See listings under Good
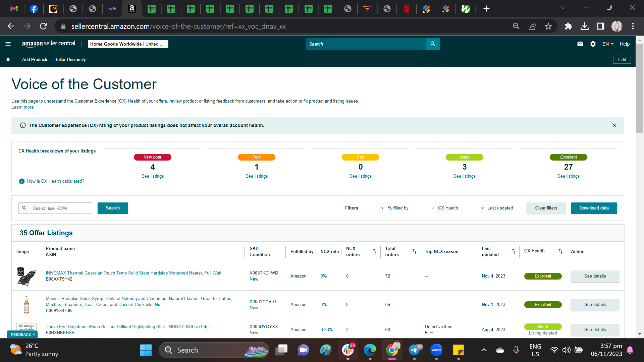This screenshot has height=362, width=644. click(465, 176)
